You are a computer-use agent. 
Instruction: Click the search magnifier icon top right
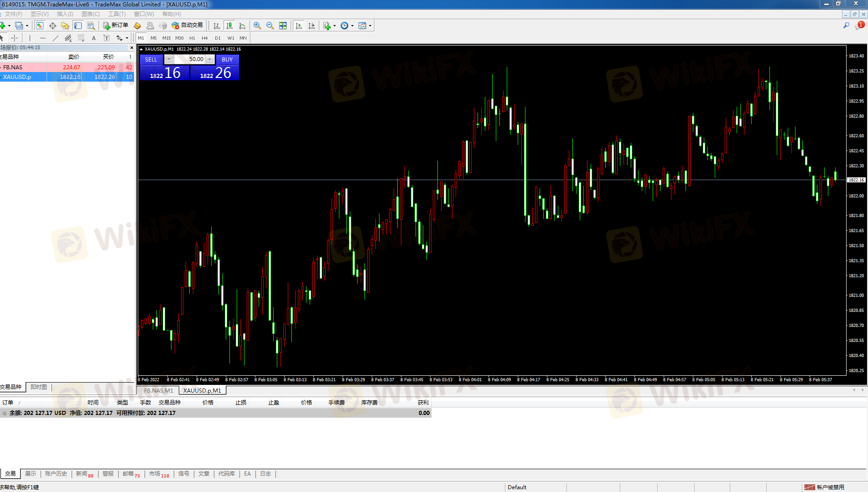point(846,26)
